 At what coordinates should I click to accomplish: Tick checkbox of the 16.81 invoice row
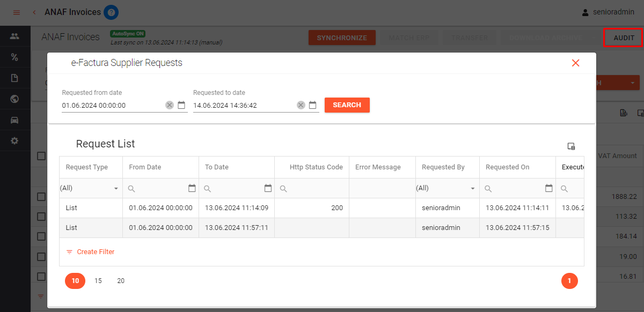tap(41, 277)
